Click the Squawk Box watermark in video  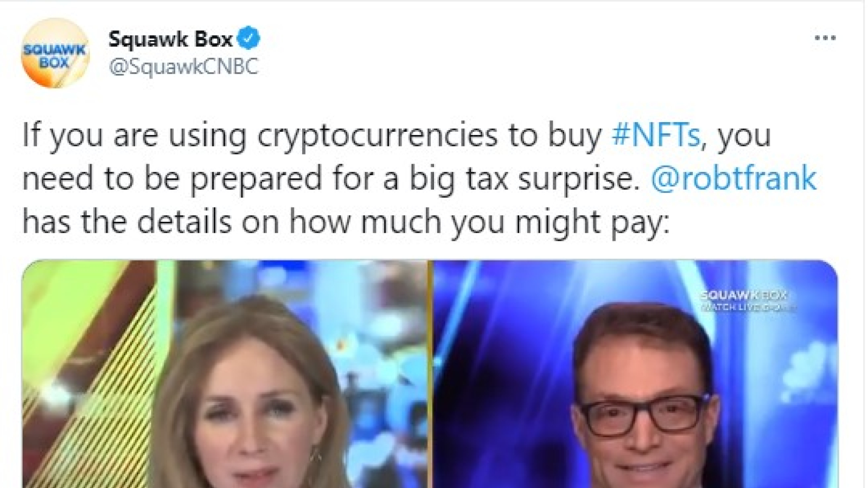click(x=743, y=296)
